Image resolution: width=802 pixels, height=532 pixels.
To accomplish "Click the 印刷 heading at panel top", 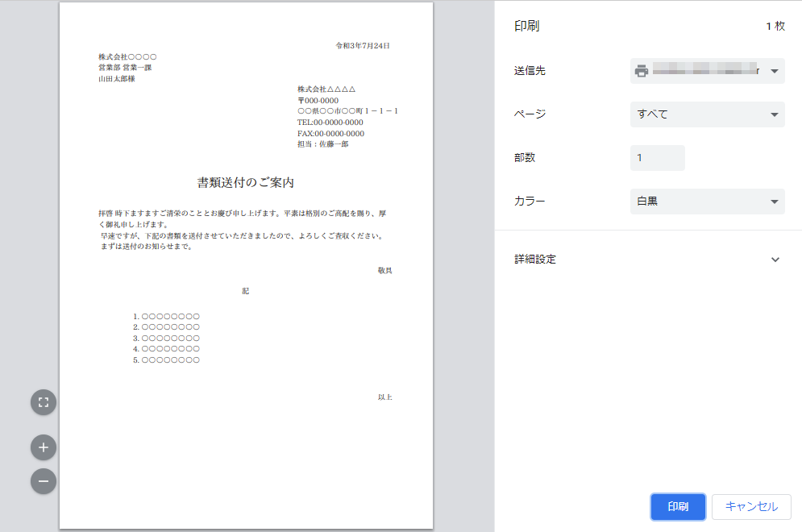I will [x=526, y=27].
